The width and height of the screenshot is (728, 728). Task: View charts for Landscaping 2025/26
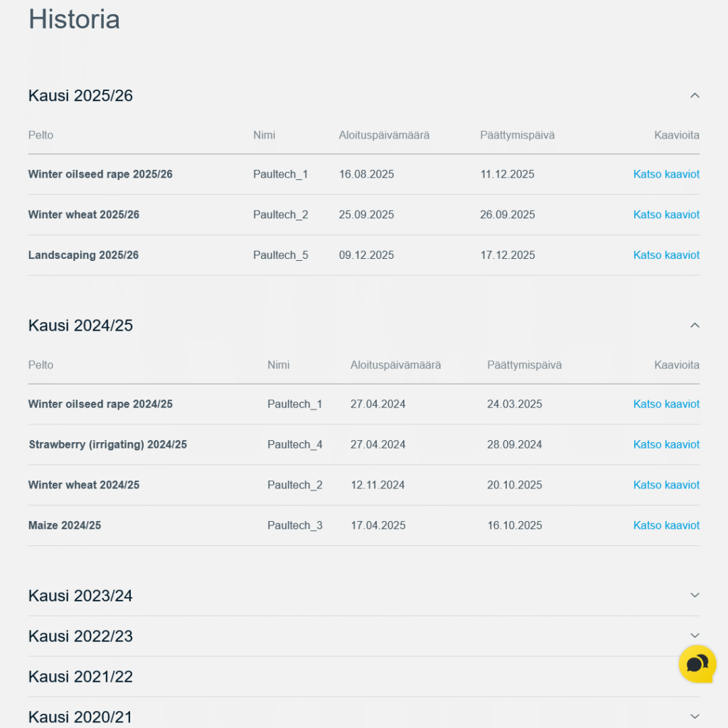click(x=666, y=255)
